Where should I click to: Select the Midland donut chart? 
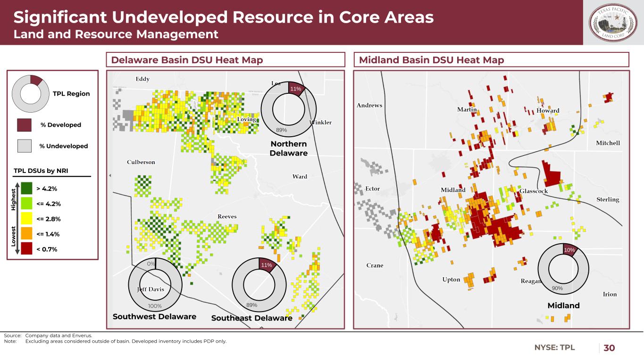[563, 269]
